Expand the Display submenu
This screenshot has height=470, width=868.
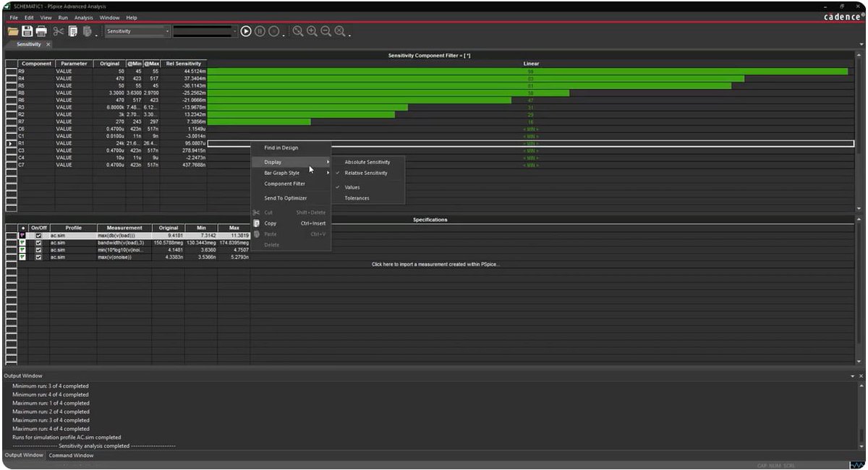pyautogui.click(x=291, y=162)
